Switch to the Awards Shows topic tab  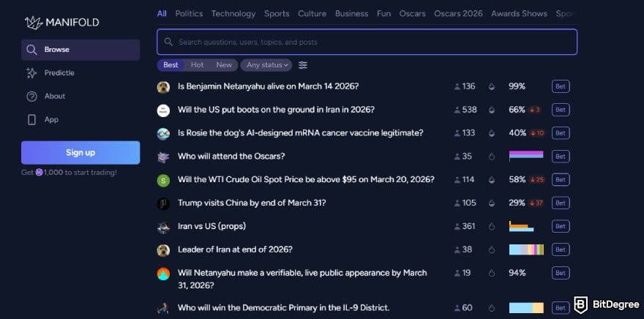(x=519, y=14)
